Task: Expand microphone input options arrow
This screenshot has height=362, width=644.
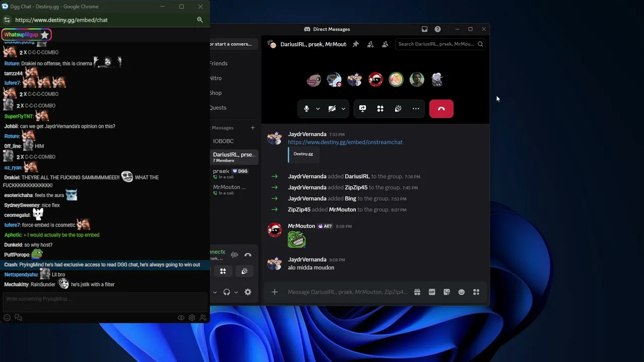Action: [x=317, y=109]
